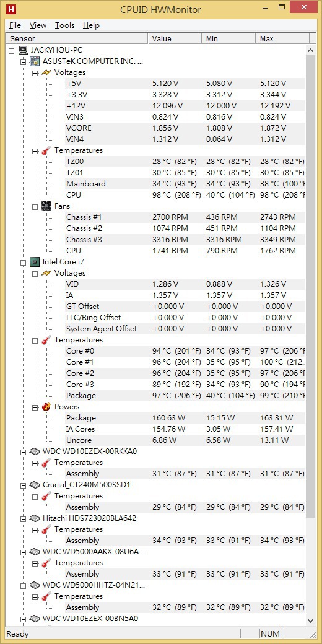Open the View menu
The width and height of the screenshot is (322, 644).
pyautogui.click(x=38, y=25)
